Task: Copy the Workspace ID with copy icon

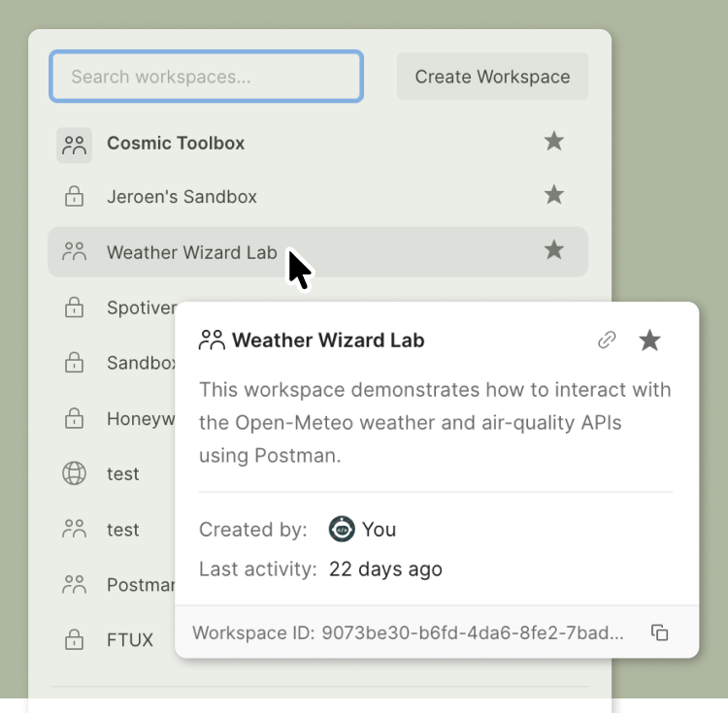Action: [659, 632]
